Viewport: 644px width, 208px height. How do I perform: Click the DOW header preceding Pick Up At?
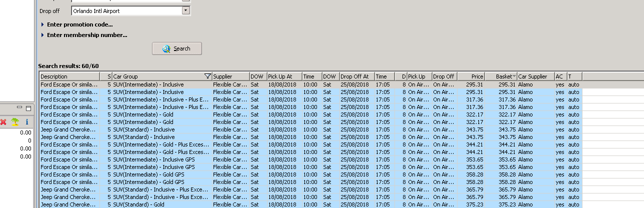pos(258,76)
